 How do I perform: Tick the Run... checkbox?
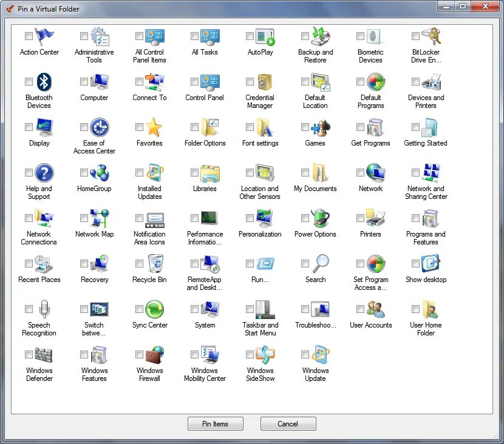250,264
